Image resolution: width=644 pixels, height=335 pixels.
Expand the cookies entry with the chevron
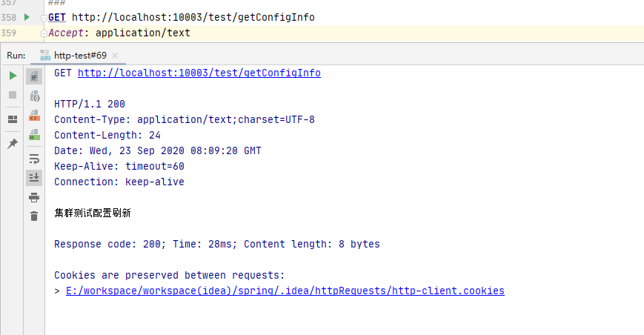click(x=57, y=291)
